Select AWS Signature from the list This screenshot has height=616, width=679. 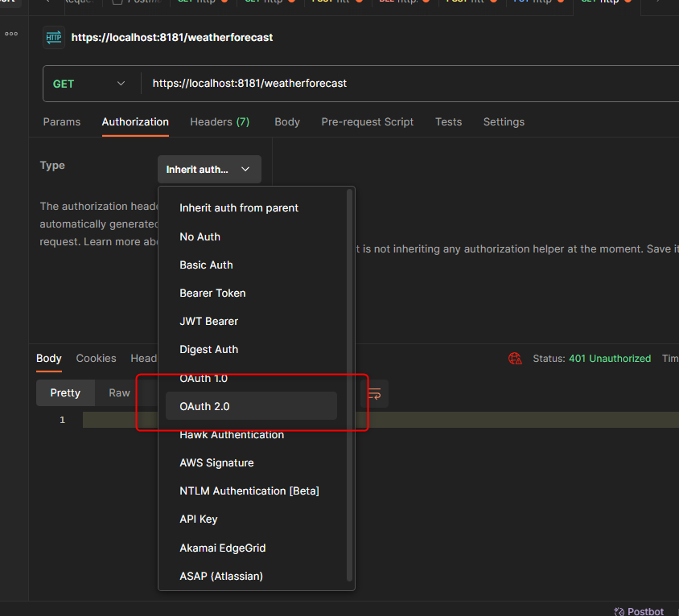[216, 462]
